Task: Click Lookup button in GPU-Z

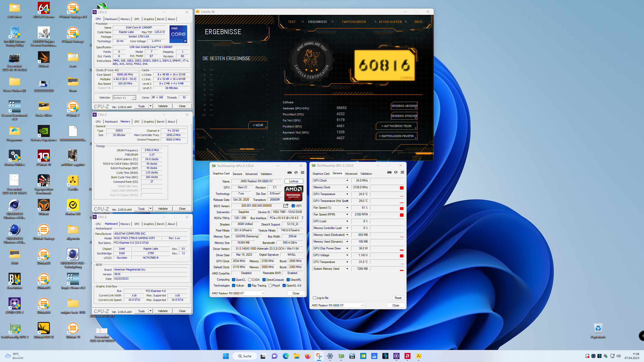Action: 294,181
